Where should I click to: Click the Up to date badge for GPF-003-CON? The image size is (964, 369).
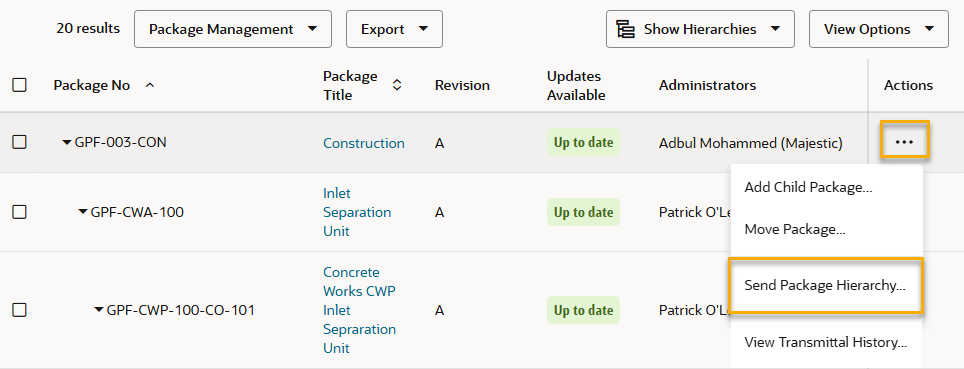pos(583,143)
